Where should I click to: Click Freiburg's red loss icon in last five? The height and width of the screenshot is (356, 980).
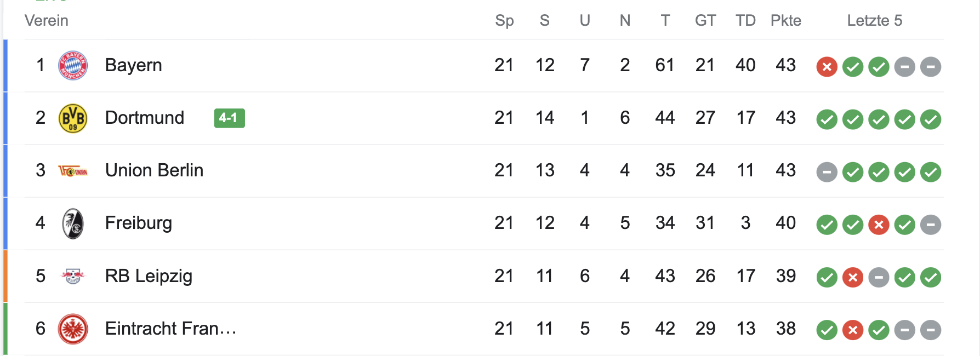click(x=879, y=225)
